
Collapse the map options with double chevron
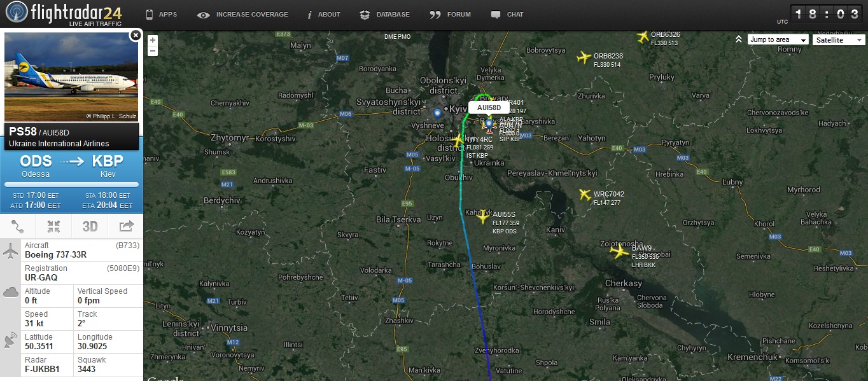click(x=739, y=39)
